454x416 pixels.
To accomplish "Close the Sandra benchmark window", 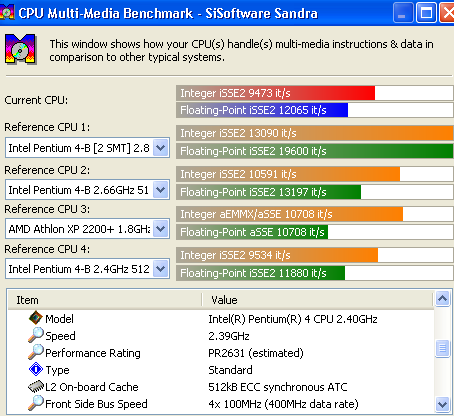I will (x=447, y=13).
